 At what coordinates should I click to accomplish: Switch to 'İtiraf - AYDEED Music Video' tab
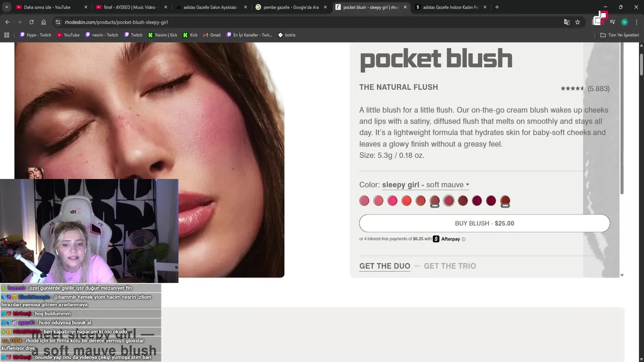[x=127, y=7]
